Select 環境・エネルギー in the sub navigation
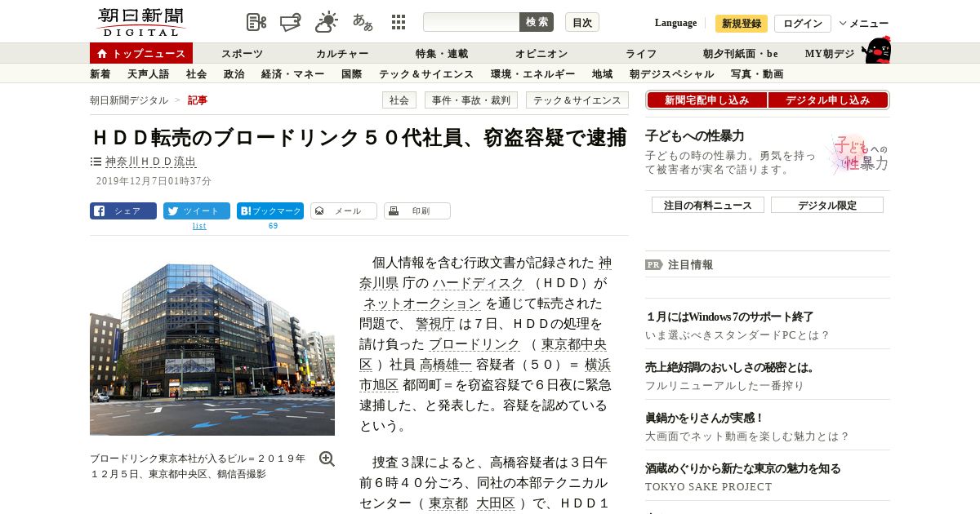The width and height of the screenshot is (980, 514). pyautogui.click(x=532, y=74)
